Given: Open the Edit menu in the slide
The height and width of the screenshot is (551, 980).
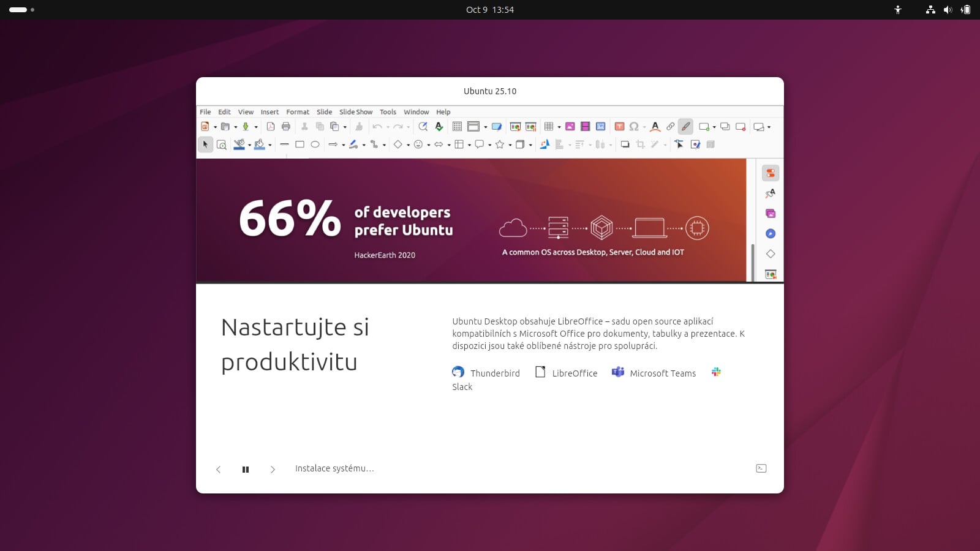Looking at the screenshot, I should point(224,112).
